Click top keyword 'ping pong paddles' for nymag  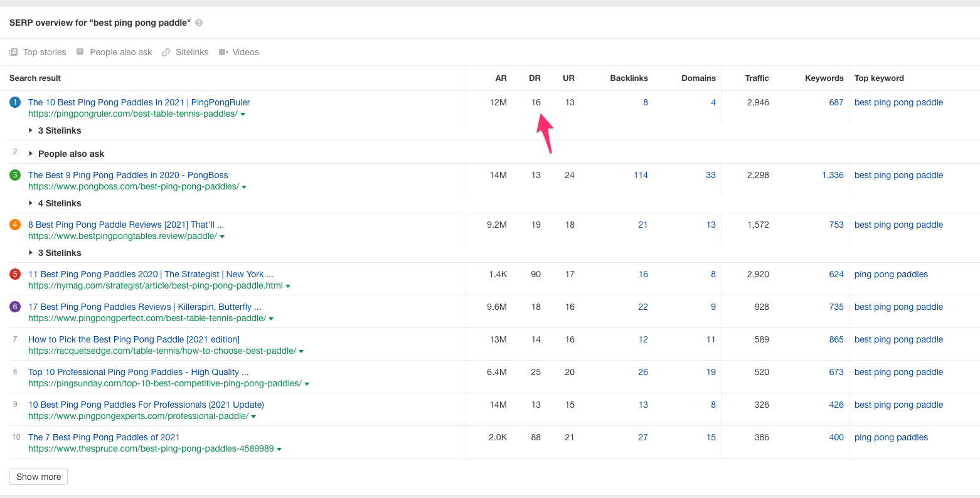click(891, 274)
